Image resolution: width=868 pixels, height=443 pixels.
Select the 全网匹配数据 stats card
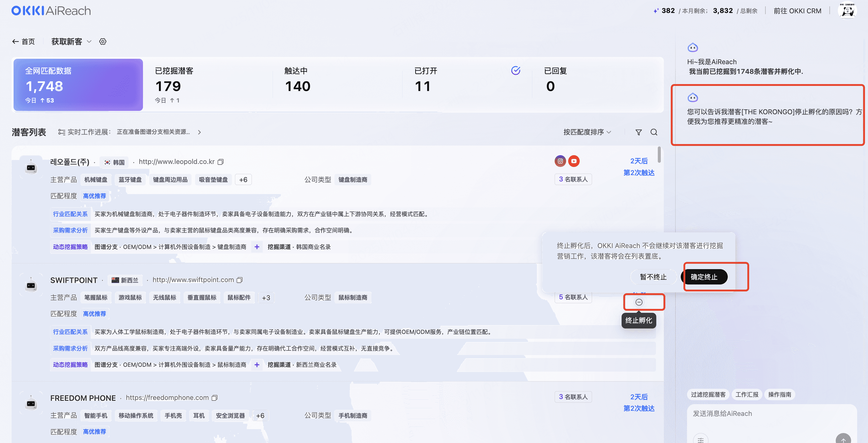tap(78, 85)
